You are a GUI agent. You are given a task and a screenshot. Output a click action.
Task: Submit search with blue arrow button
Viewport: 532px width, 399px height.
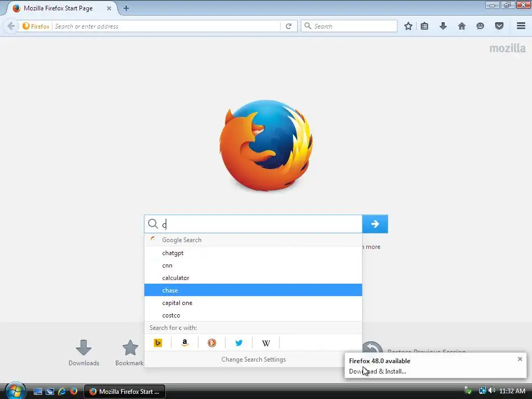click(x=375, y=224)
